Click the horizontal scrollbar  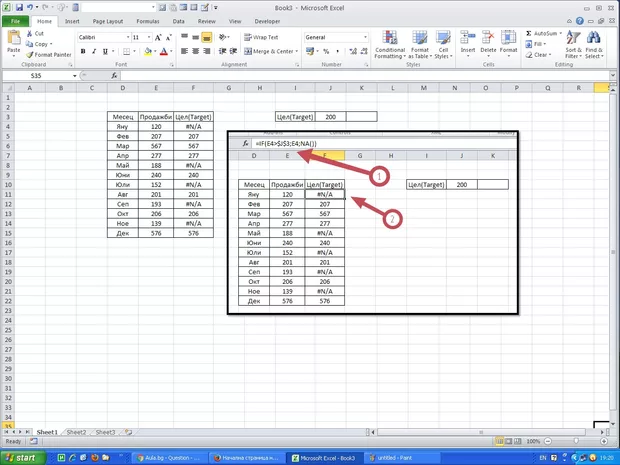click(x=480, y=432)
